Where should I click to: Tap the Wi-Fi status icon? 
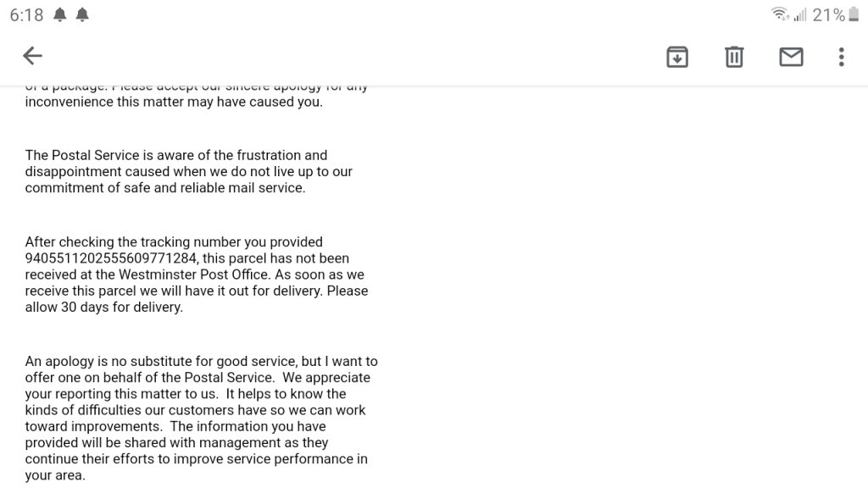(779, 14)
